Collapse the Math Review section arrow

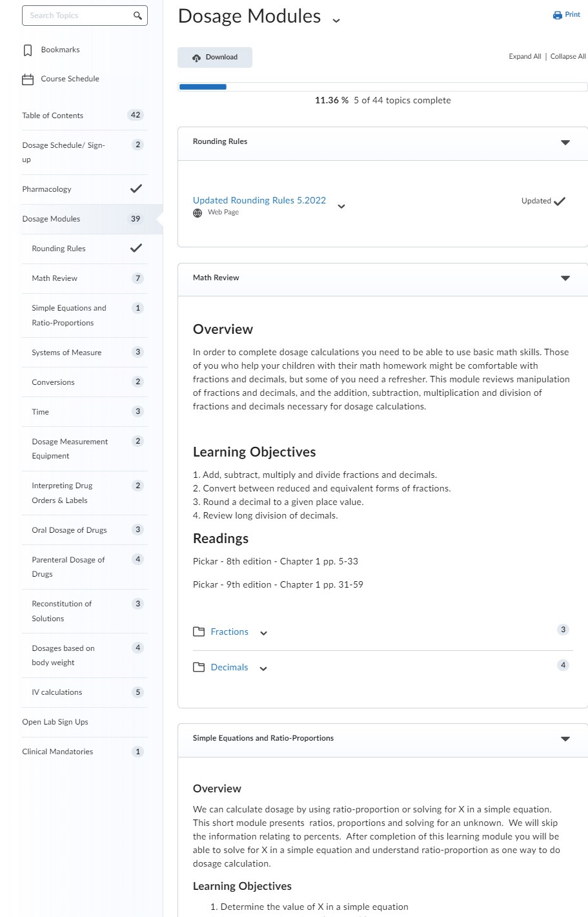pyautogui.click(x=565, y=278)
